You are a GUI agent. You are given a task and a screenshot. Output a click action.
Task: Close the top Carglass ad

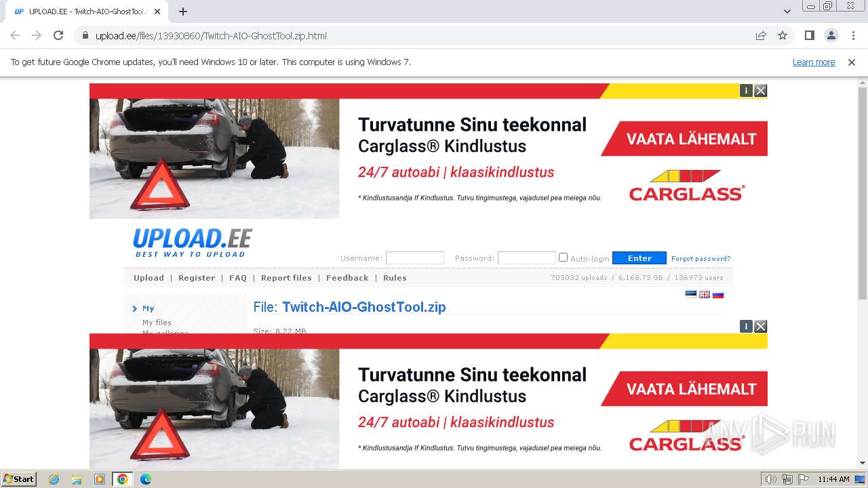[x=761, y=90]
